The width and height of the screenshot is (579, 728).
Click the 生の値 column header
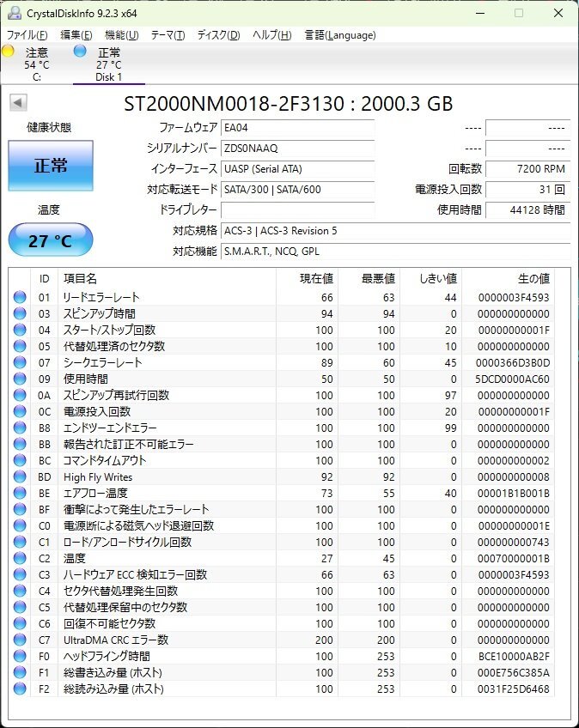pos(508,278)
